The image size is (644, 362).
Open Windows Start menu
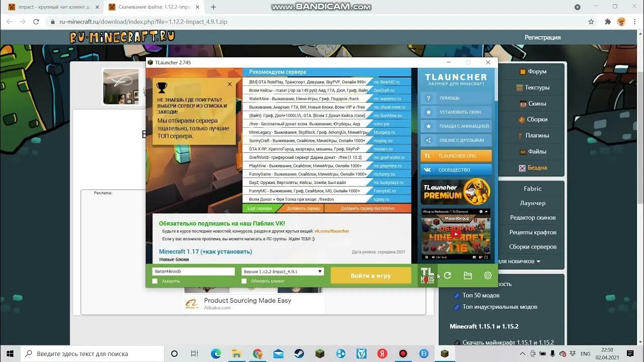pos(10,353)
